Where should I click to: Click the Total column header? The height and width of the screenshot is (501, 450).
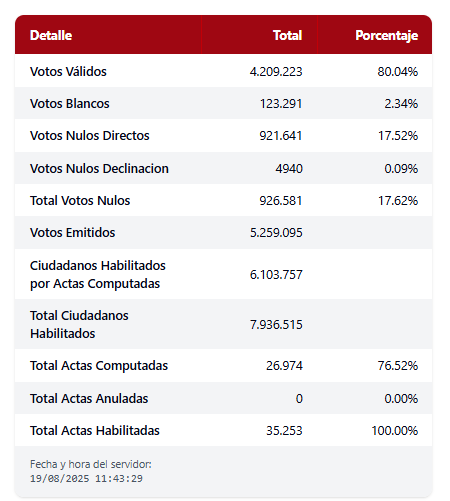(x=287, y=35)
